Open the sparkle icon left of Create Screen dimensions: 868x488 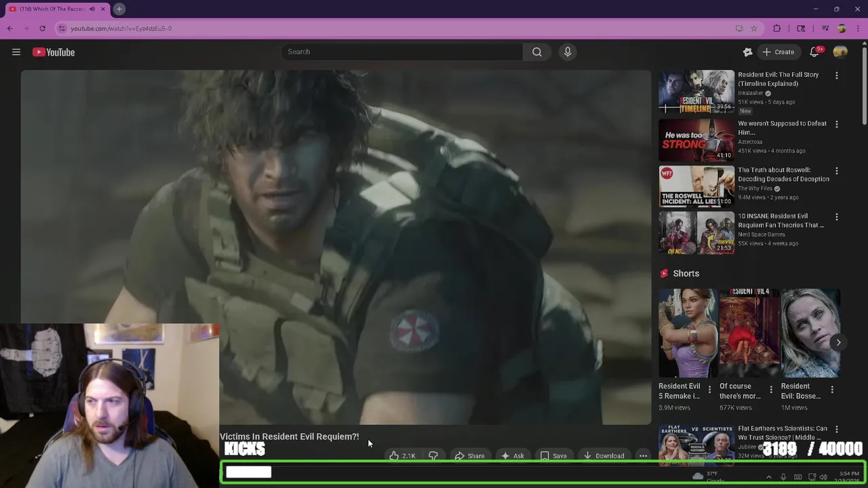(747, 52)
